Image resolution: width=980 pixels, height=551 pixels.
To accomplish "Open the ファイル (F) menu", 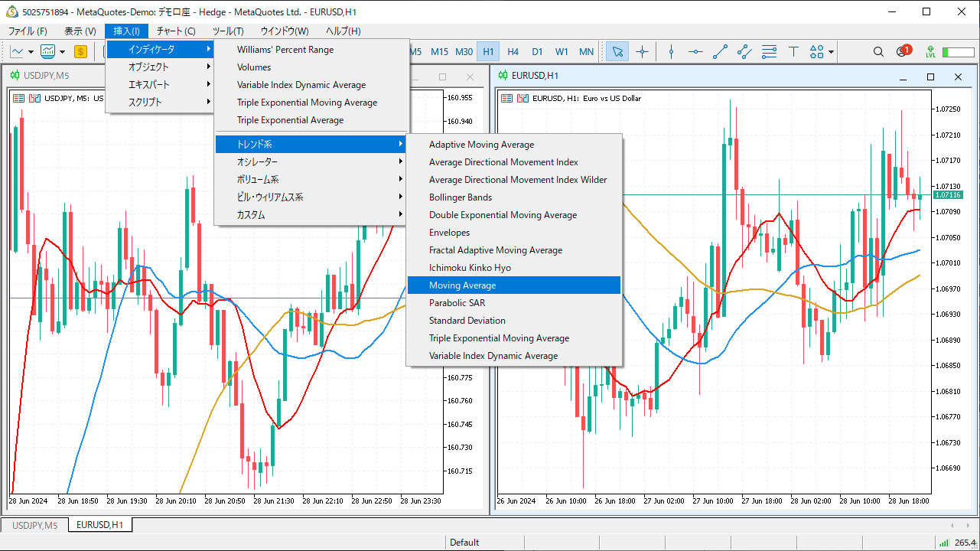I will tap(28, 31).
